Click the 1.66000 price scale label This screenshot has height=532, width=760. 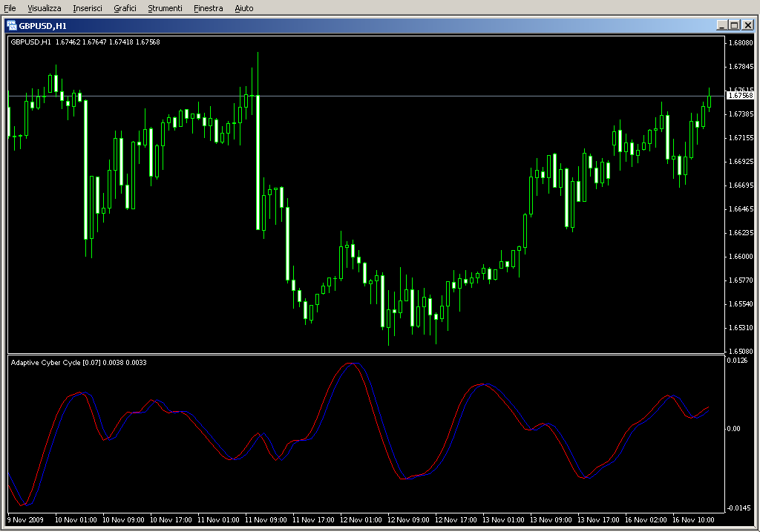[741, 256]
